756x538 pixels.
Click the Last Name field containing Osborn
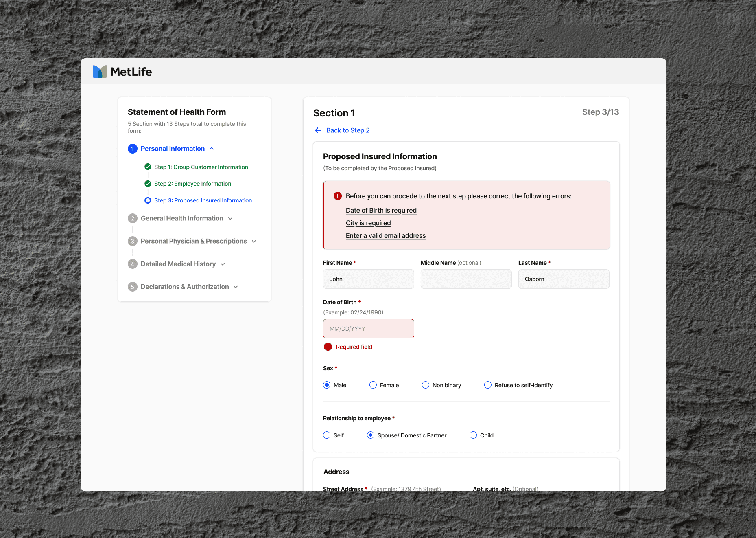[x=564, y=279]
